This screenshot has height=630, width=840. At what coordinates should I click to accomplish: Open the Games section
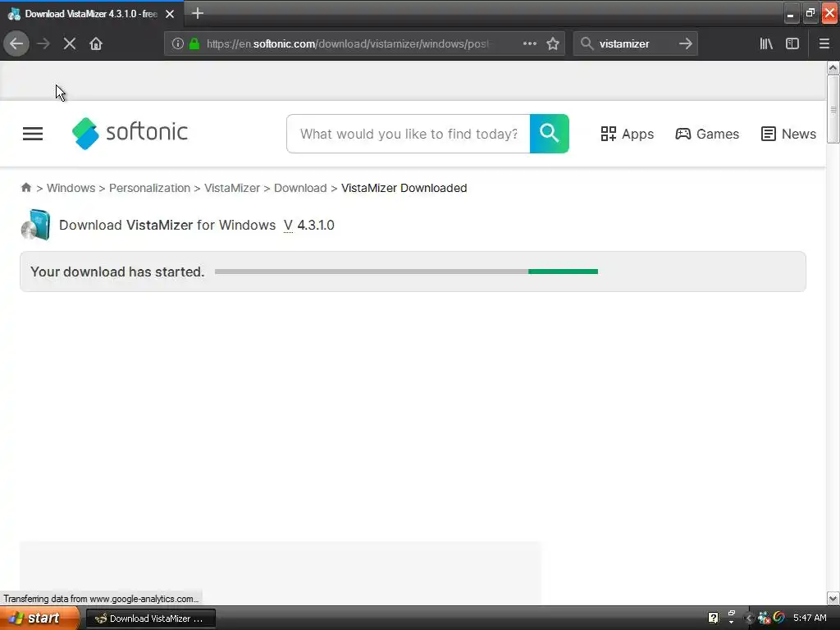(x=707, y=134)
